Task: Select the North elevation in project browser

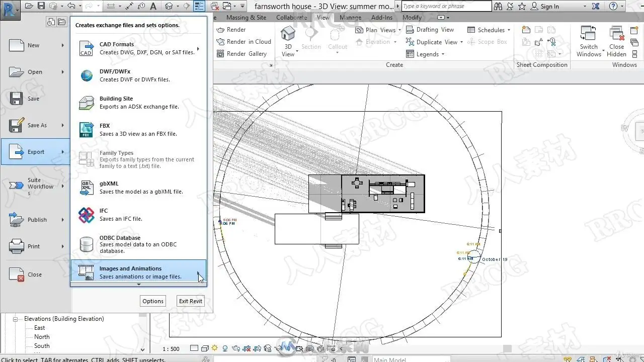Action: 42,337
